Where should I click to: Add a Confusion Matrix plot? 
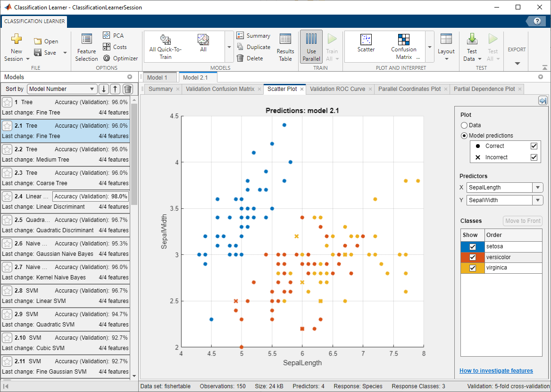[x=403, y=47]
